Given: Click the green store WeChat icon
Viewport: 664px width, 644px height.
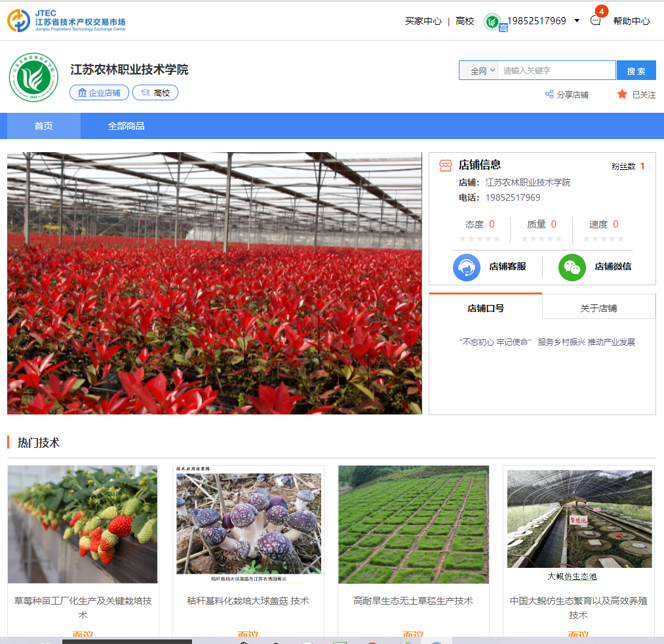Looking at the screenshot, I should (572, 267).
